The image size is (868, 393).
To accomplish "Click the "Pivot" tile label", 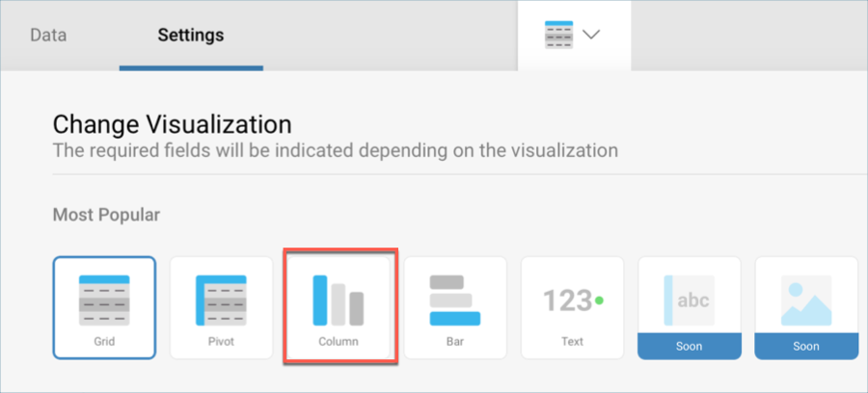I will point(221,341).
